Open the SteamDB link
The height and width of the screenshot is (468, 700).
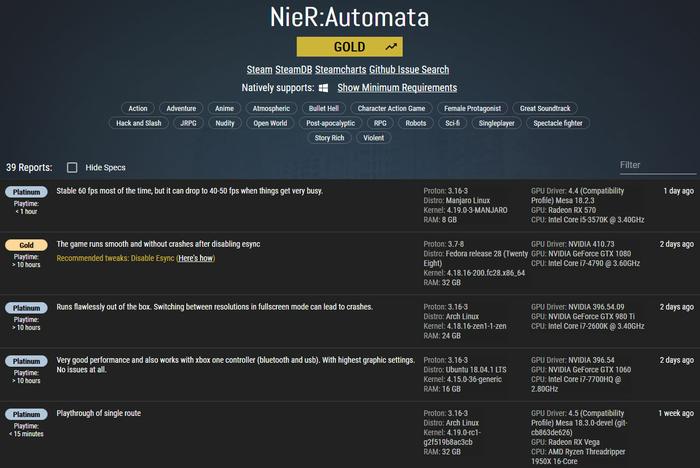click(293, 70)
